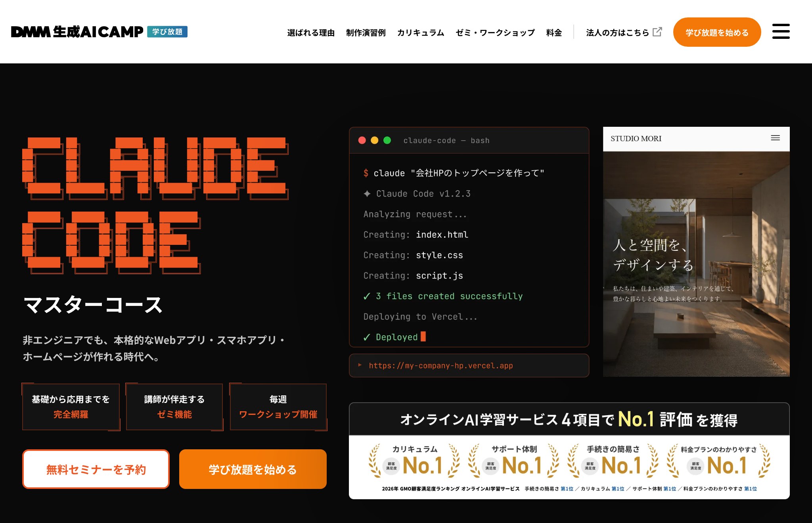Click the external link icon beside 法人の方はこちら
The width and height of the screenshot is (812, 523).
coord(657,32)
